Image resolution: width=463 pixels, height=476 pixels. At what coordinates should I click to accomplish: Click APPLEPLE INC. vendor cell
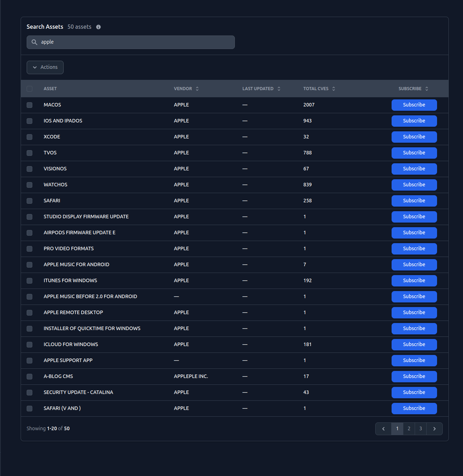[x=191, y=377]
